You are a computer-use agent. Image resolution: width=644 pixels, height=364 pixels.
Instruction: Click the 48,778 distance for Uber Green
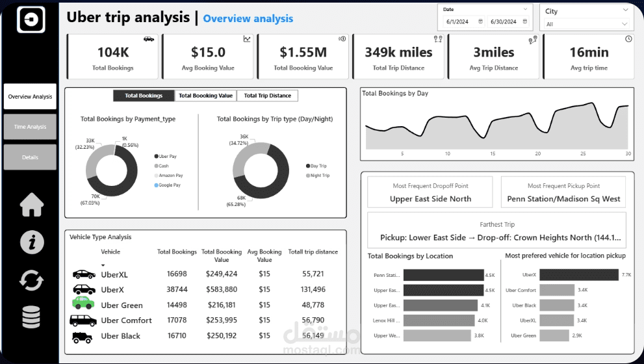313,305
